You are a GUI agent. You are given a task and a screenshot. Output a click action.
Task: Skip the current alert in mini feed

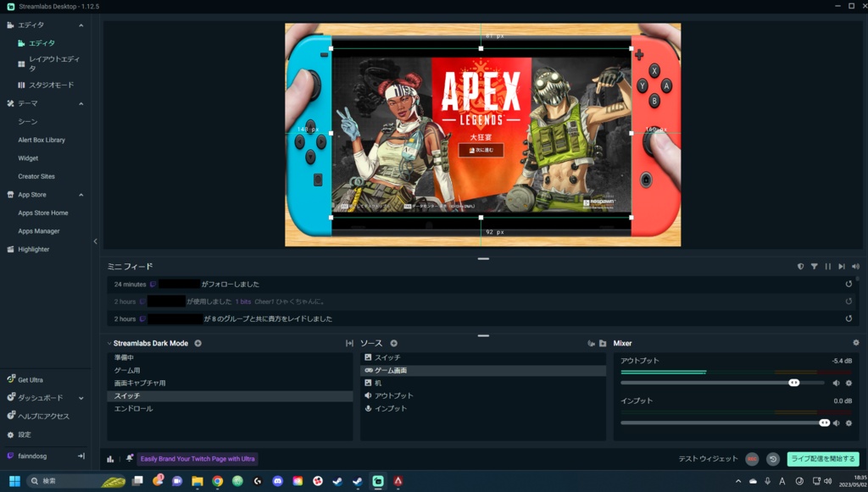point(842,267)
